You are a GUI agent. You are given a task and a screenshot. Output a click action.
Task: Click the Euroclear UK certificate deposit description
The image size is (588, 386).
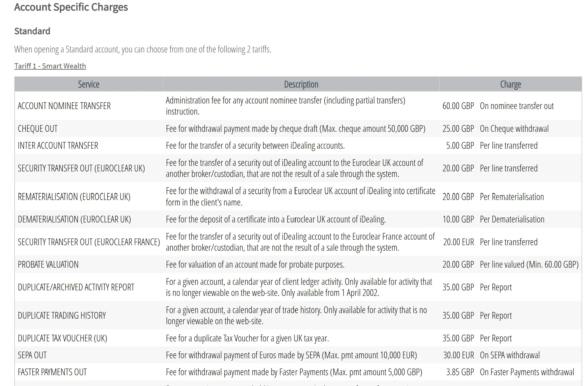click(276, 219)
